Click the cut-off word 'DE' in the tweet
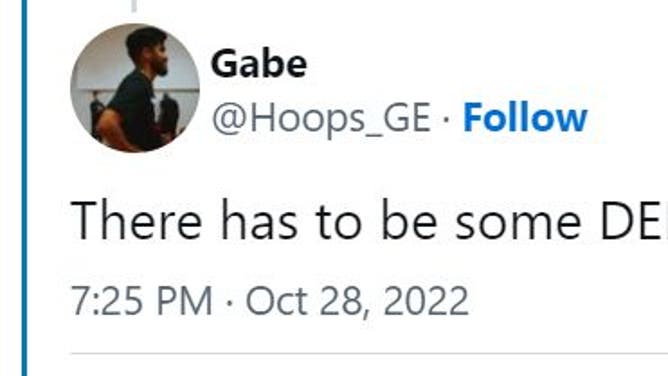668x376 pixels. (634, 222)
